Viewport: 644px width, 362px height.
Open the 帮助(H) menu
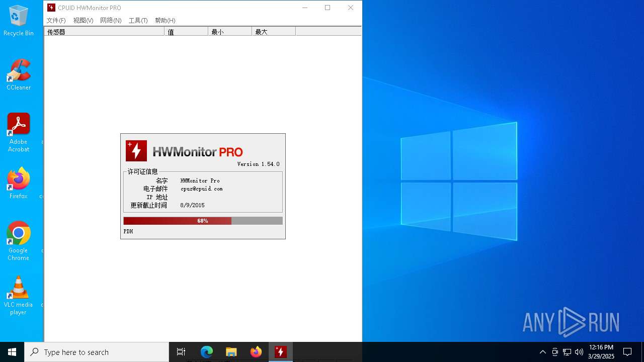coord(165,21)
